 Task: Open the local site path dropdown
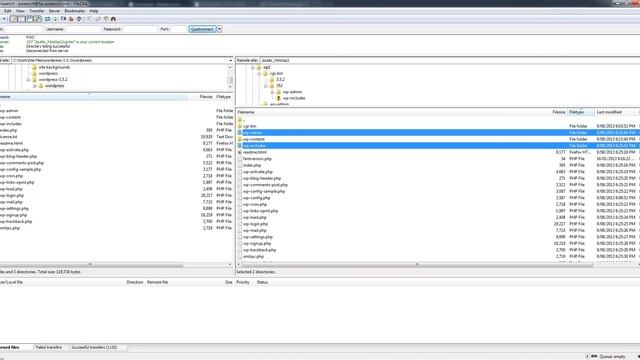coord(230,60)
